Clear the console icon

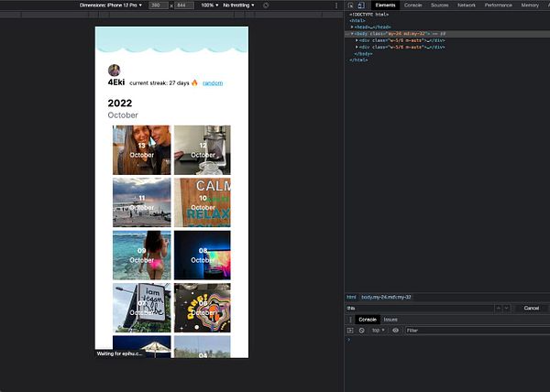coord(362,331)
